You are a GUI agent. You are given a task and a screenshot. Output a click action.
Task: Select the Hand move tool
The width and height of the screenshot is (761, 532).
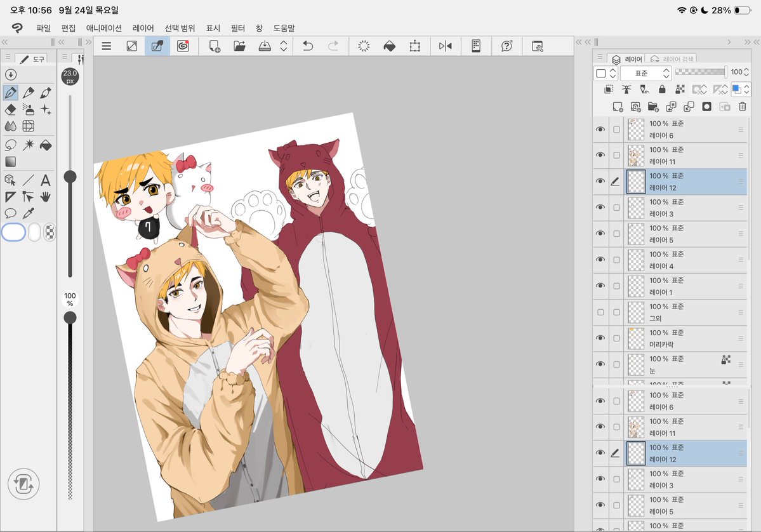click(x=46, y=197)
